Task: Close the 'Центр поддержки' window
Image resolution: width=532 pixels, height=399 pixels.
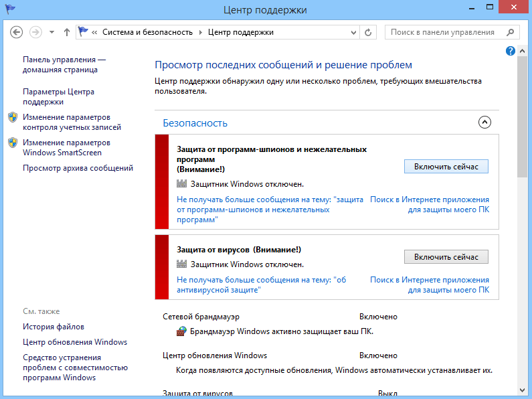Action: click(x=514, y=7)
